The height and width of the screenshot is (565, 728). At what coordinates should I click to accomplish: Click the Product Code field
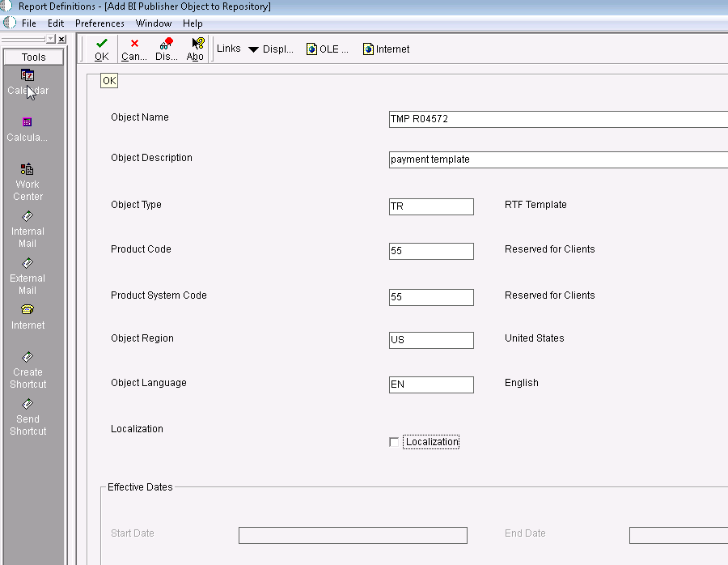click(431, 252)
